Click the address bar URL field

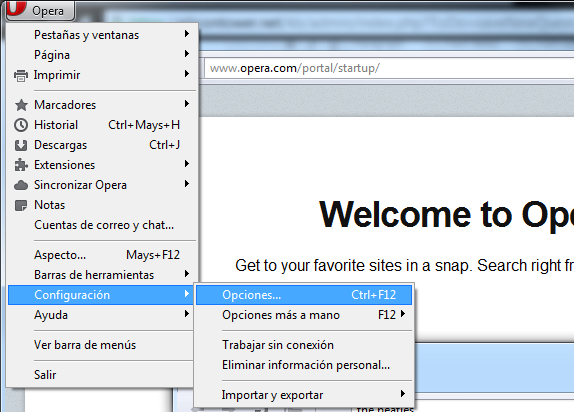[389, 68]
